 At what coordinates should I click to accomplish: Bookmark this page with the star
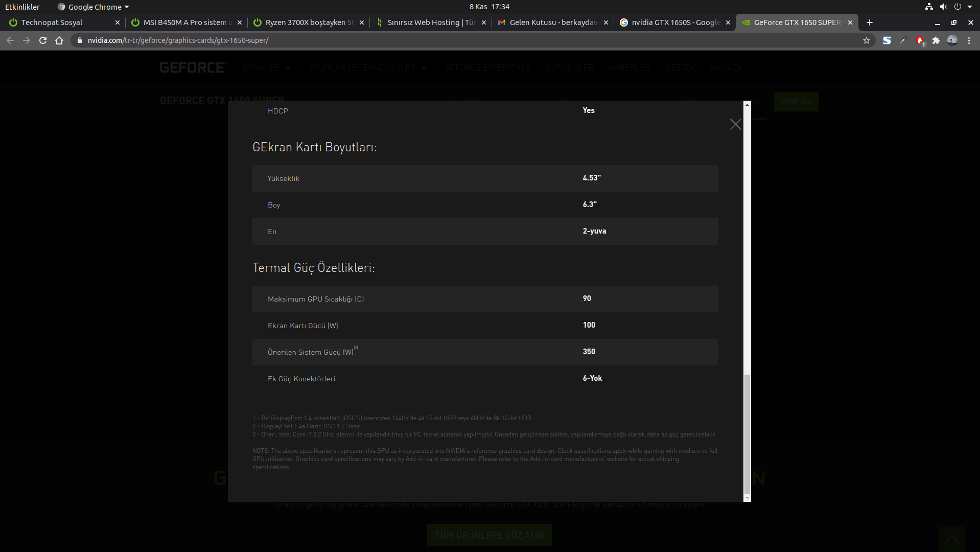867,40
